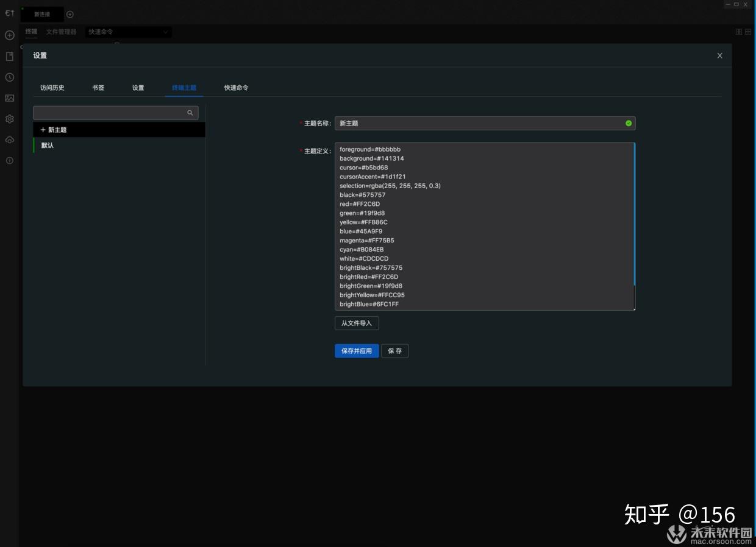Click the brightGreen=#19f9d8 line
The image size is (756, 547).
pos(371,286)
